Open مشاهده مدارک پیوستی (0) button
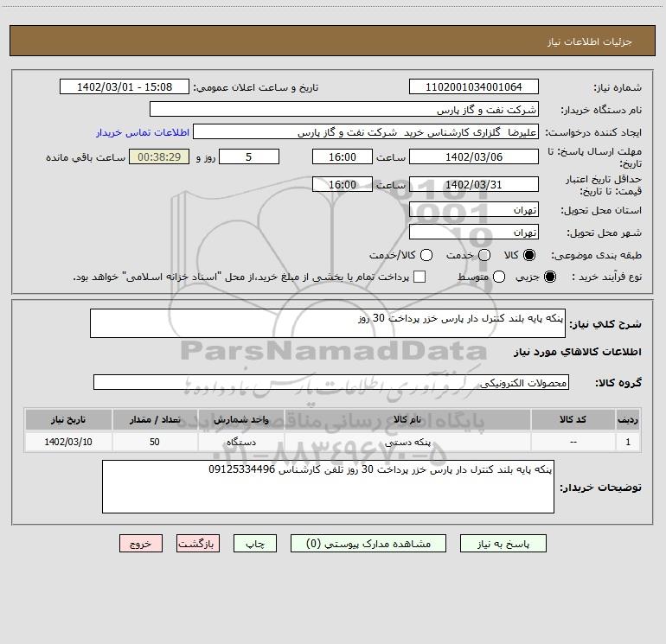This screenshot has height=644, width=666. tap(368, 544)
